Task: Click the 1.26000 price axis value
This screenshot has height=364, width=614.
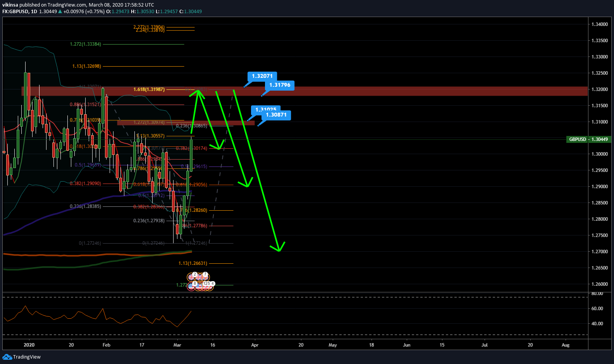Action: click(600, 284)
